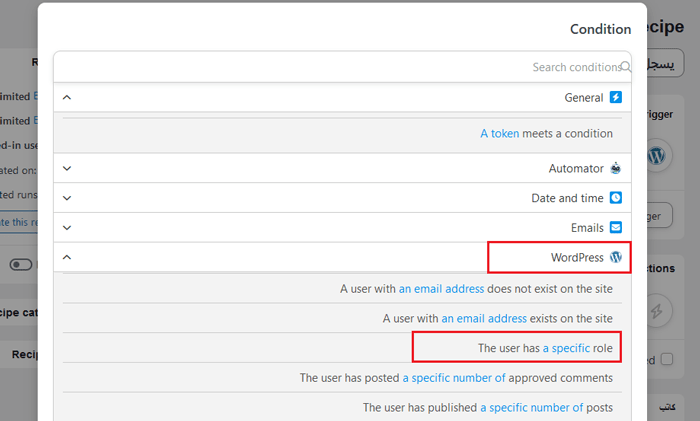
Task: Toggle the recipe switch on the left edge
Action: coord(22,265)
